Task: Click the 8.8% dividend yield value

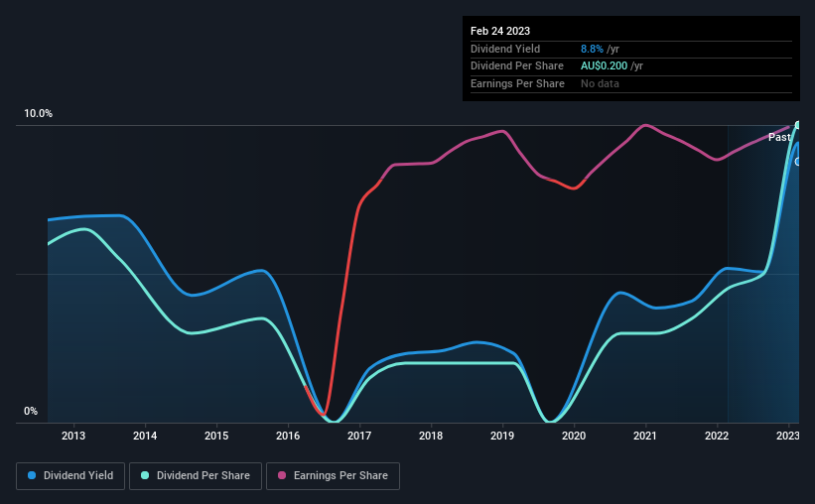Action: point(592,49)
